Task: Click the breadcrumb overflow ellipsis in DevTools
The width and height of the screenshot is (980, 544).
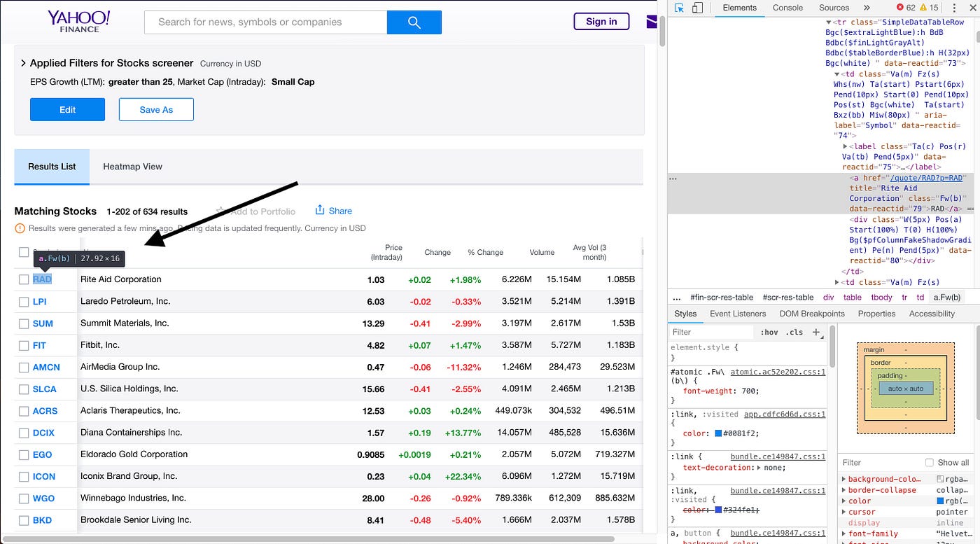Action: (x=676, y=298)
